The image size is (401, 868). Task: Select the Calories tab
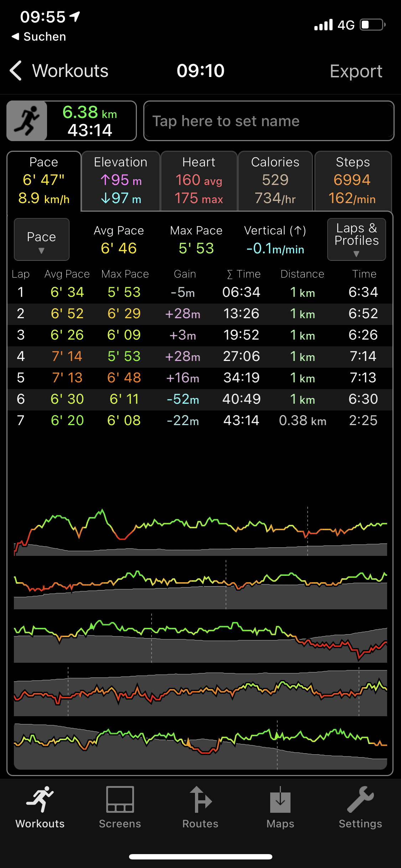pyautogui.click(x=275, y=181)
